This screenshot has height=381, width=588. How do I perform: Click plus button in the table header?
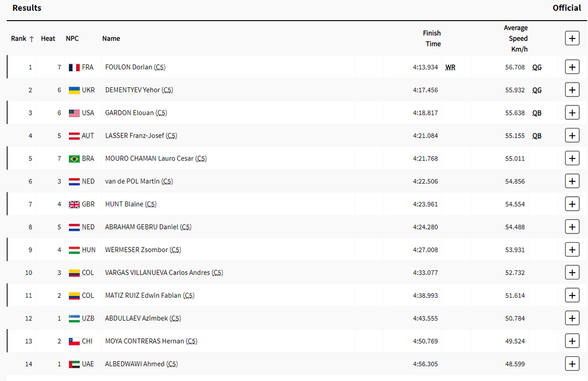572,38
